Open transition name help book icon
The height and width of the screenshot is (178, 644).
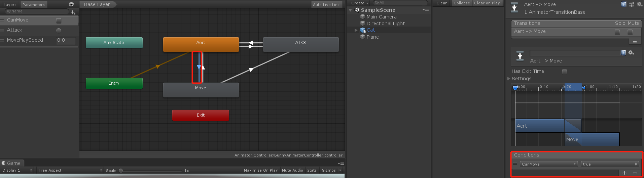coord(623,53)
